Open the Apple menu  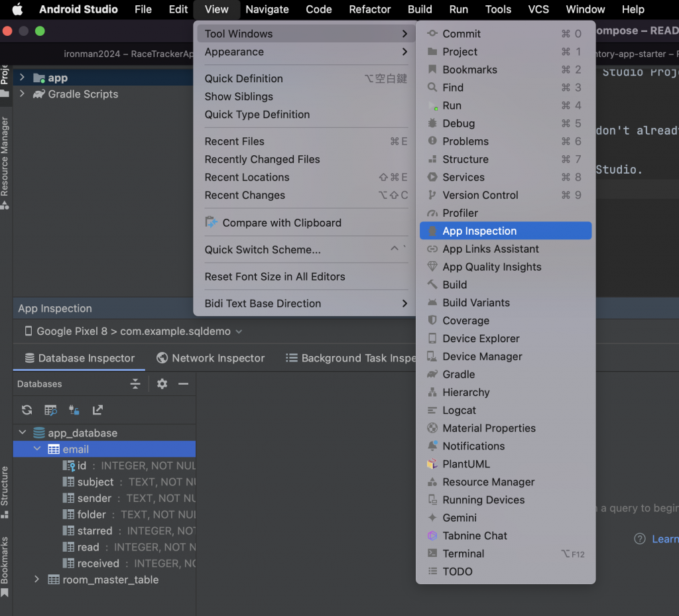tap(17, 9)
